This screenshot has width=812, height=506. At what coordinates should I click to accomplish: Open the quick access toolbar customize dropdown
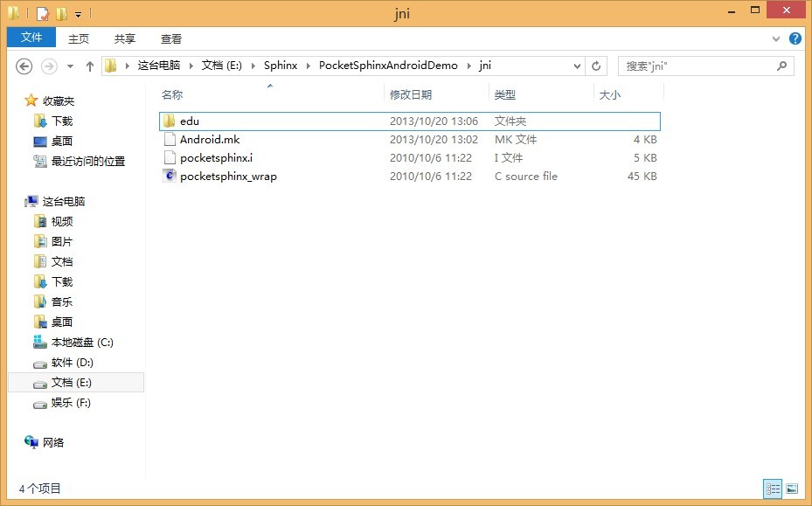pos(78,14)
